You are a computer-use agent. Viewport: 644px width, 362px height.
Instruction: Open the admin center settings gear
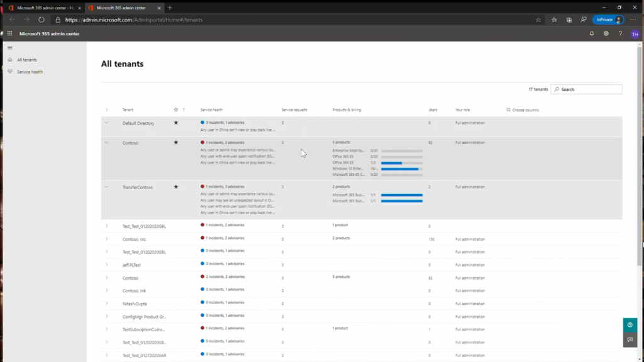click(x=606, y=34)
